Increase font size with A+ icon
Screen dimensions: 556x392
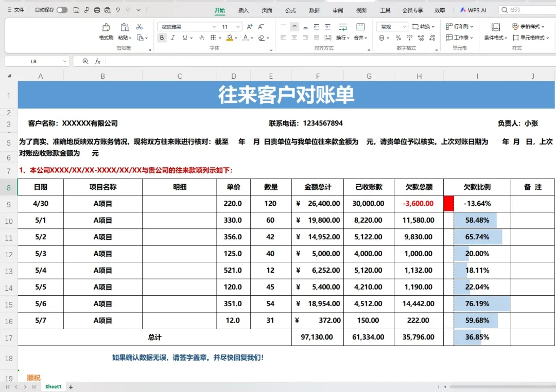point(250,27)
